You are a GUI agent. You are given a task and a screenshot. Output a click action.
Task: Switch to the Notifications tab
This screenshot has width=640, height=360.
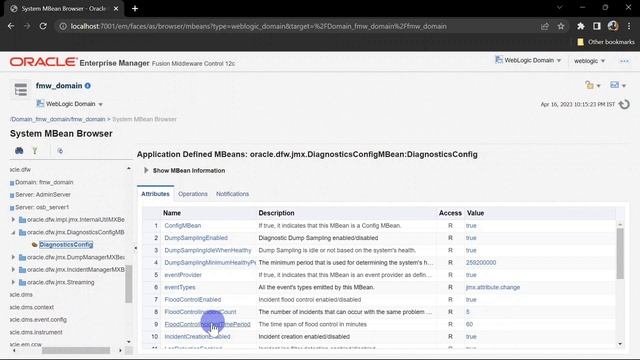coord(232,194)
